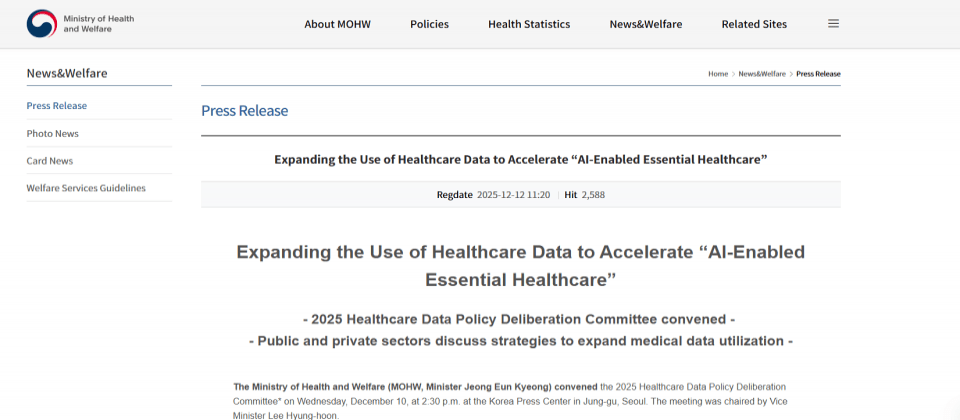Screen dimensions: 960x420
Task: Click the blue Press Release page heading
Action: tap(244, 111)
